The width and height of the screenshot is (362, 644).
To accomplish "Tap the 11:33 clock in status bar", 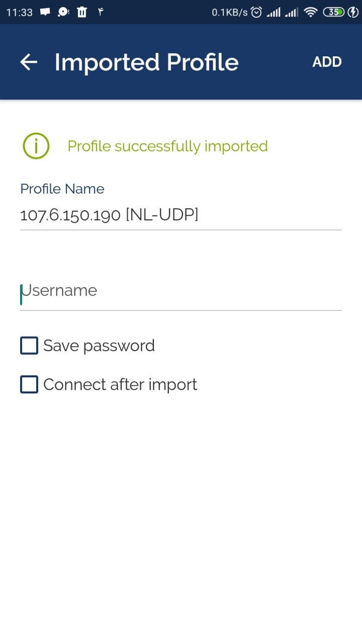I will 20,13.
